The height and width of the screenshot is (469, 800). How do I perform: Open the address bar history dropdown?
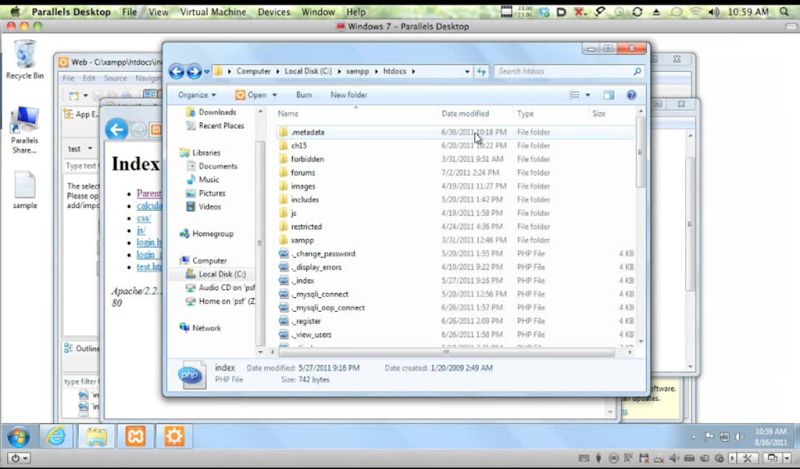(467, 72)
